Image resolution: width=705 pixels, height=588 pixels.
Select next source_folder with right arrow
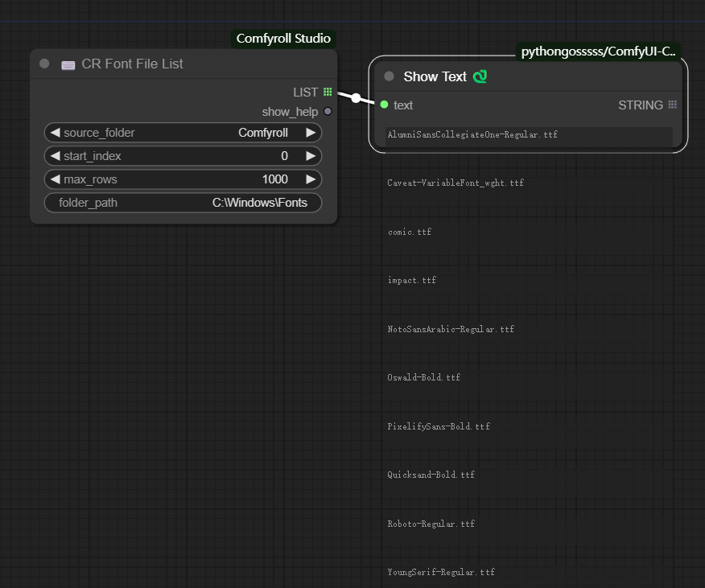(x=311, y=133)
